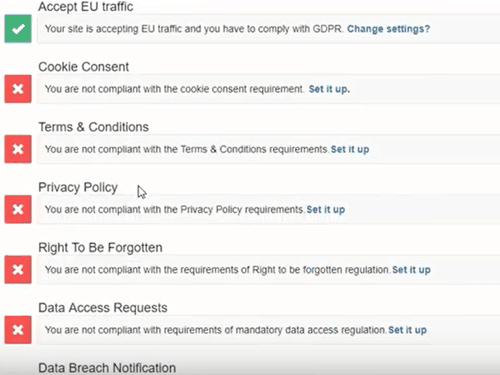Viewport: 500px width, 375px height.
Task: Select the Data Breach Notification heading
Action: (x=107, y=368)
